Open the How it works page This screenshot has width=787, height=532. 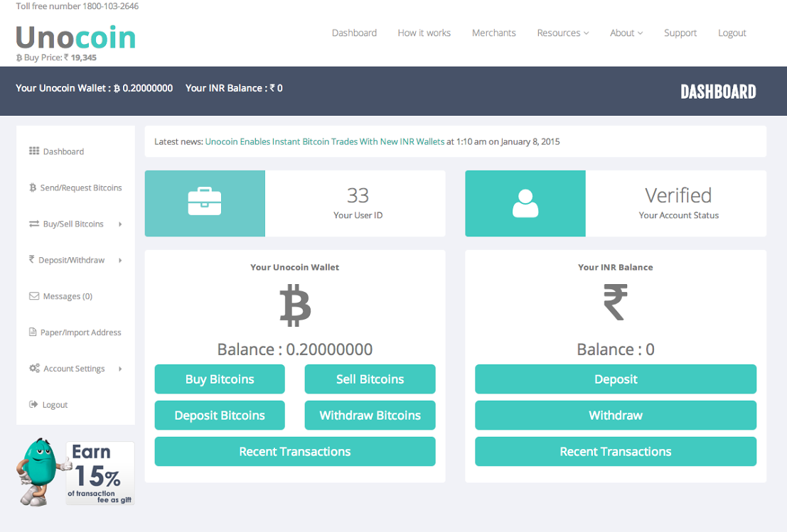[x=424, y=33]
